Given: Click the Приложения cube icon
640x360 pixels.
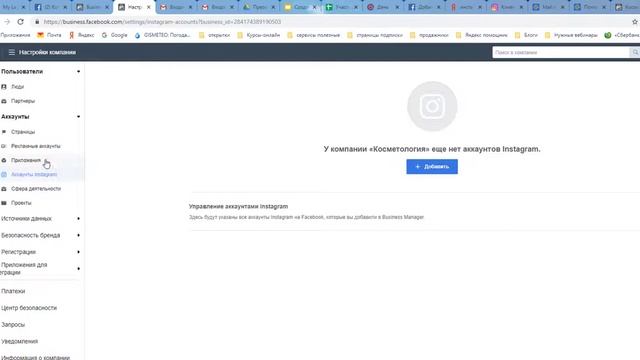Looking at the screenshot, I should pos(4,160).
